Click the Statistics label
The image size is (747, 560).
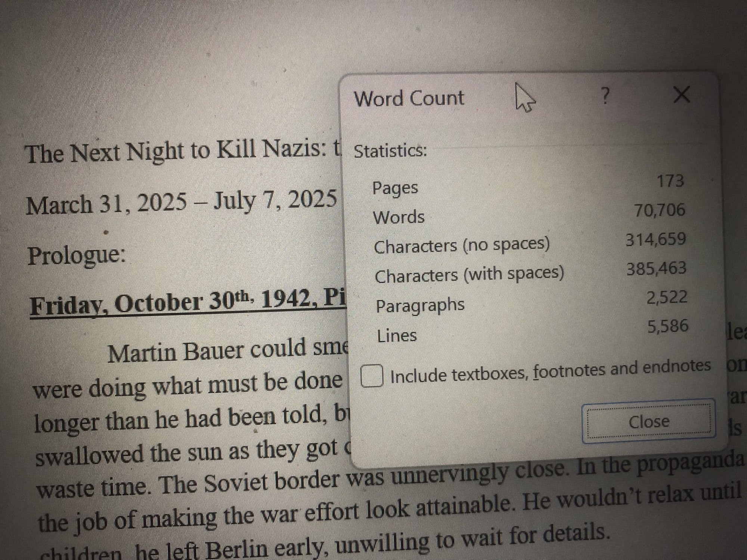pyautogui.click(x=390, y=151)
